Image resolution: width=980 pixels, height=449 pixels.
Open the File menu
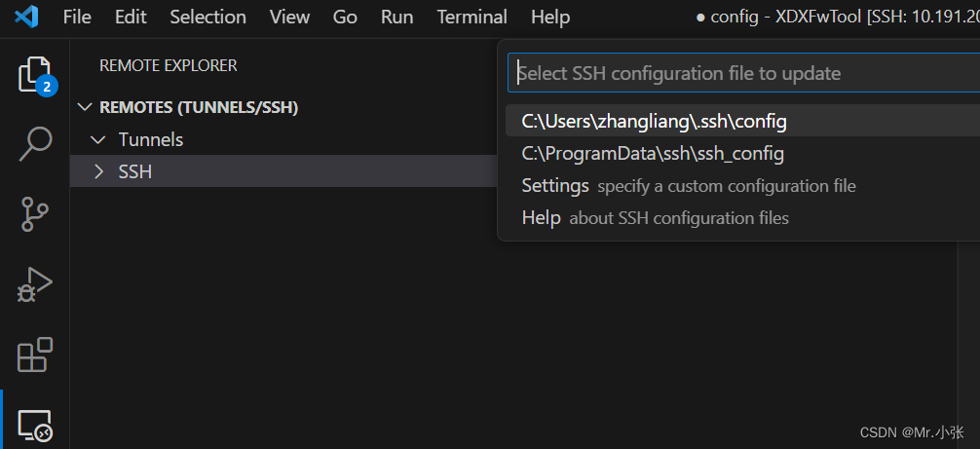tap(77, 17)
